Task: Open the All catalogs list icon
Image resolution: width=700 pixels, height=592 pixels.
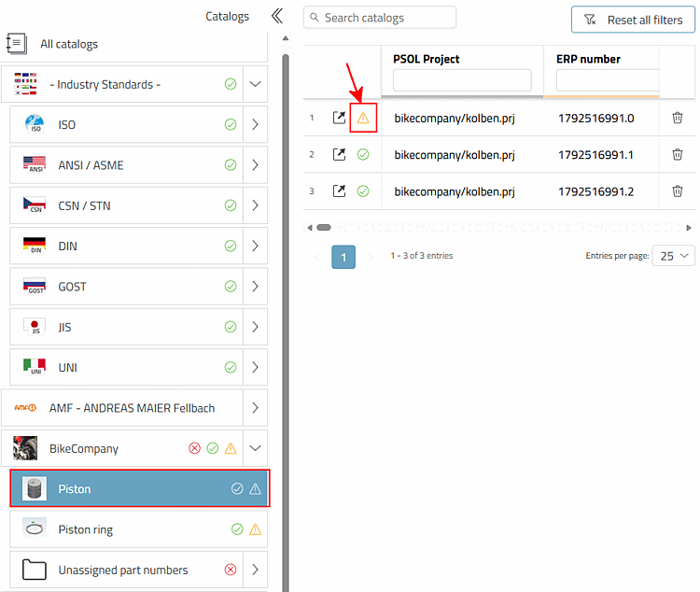Action: pos(17,44)
